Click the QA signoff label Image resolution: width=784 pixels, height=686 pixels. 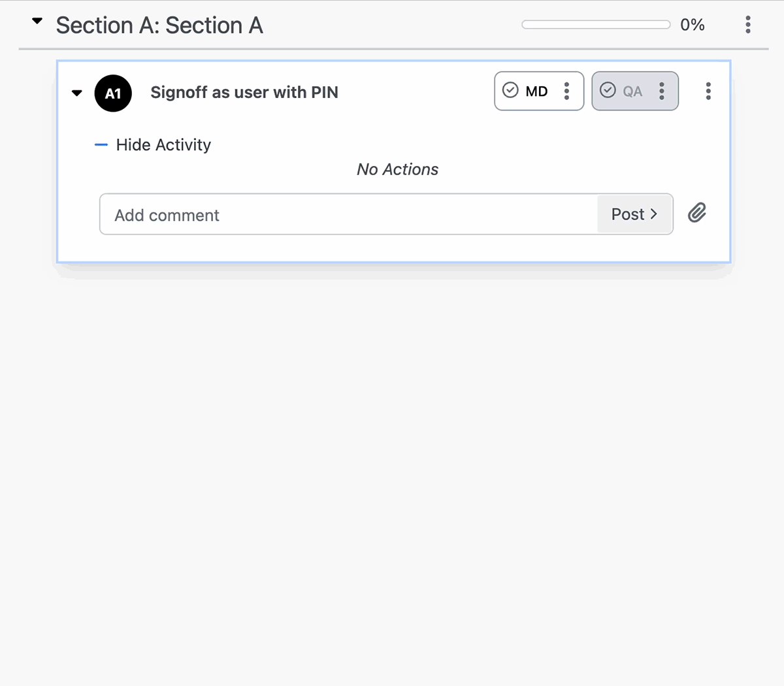coord(632,91)
